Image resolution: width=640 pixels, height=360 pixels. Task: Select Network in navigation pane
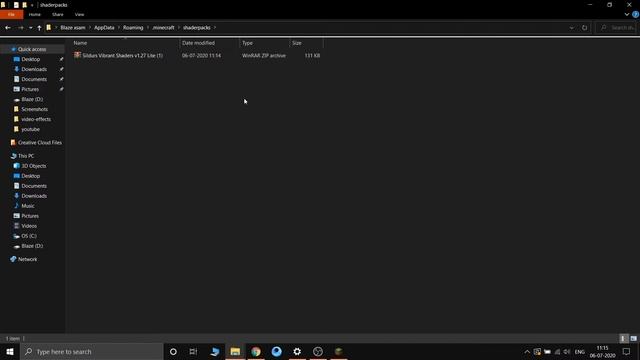(x=27, y=259)
